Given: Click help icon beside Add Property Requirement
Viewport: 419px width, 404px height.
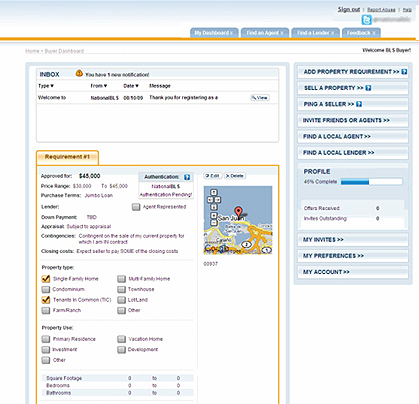Looking at the screenshot, I should click(404, 72).
